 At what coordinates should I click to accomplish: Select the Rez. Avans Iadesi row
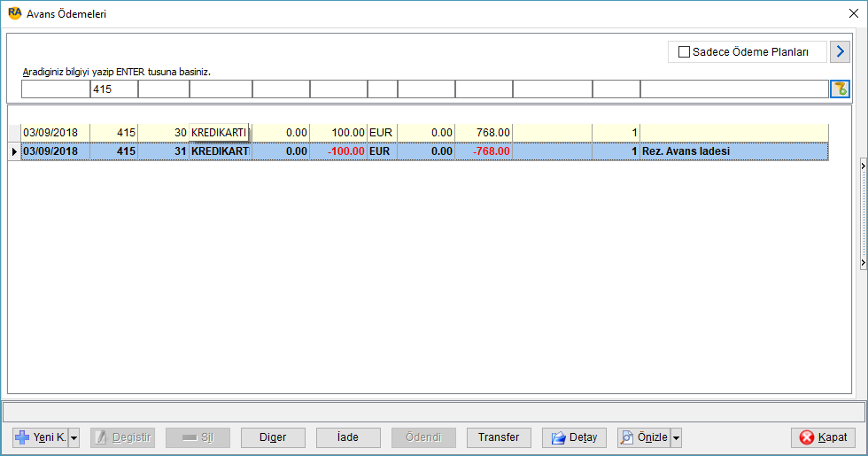click(424, 151)
